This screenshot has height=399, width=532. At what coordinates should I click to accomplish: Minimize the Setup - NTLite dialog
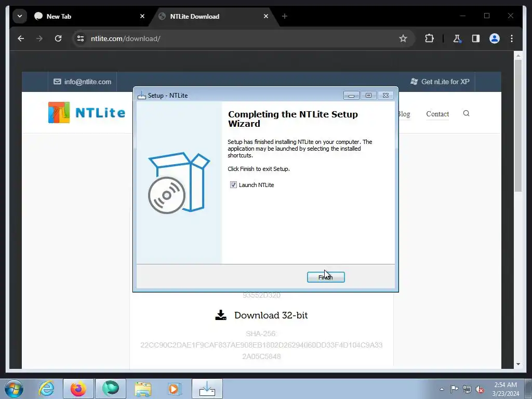351,96
